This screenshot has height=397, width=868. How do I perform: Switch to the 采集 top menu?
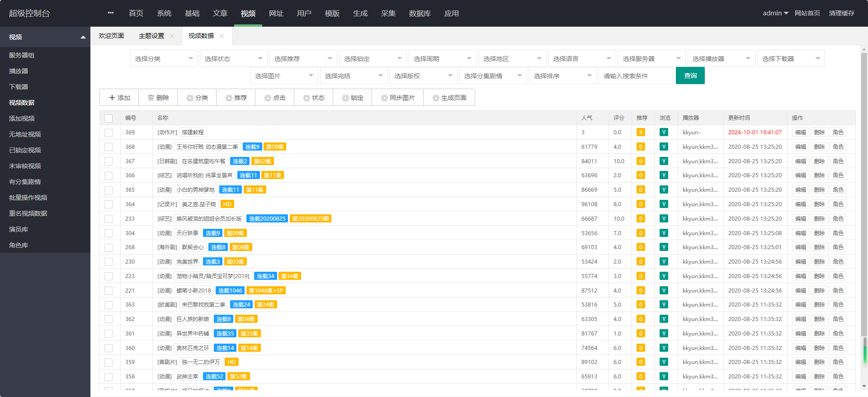point(388,14)
